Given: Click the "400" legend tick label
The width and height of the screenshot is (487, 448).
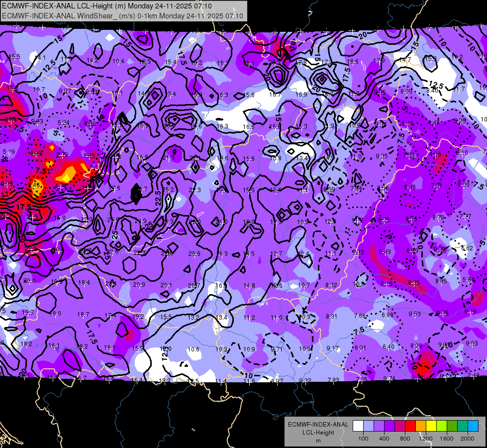Looking at the screenshot, I should [x=384, y=439].
